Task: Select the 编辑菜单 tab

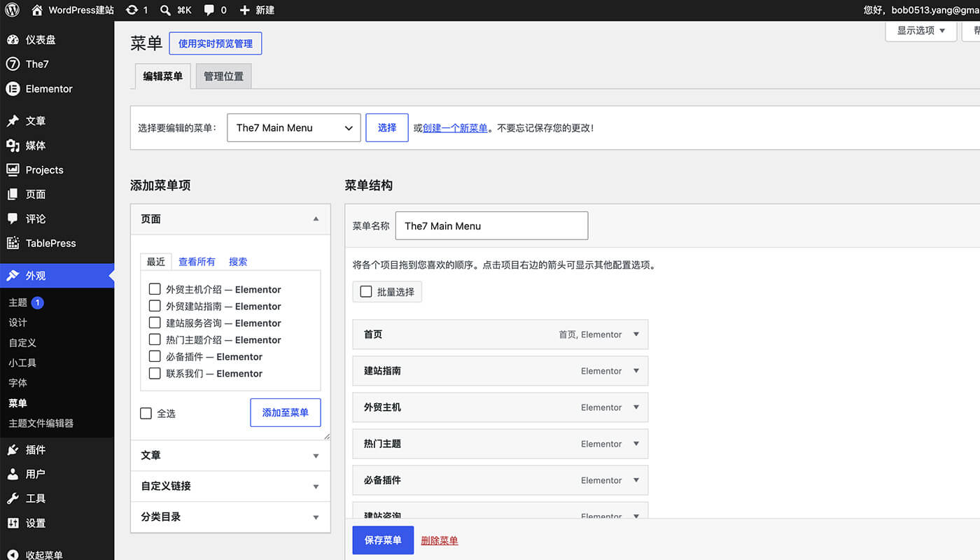Action: 162,76
